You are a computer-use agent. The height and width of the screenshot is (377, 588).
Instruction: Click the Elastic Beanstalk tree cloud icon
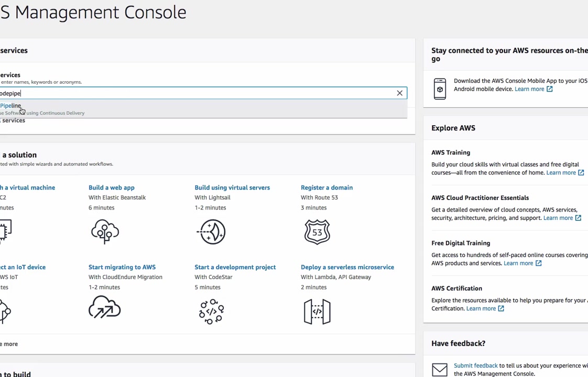(x=105, y=231)
